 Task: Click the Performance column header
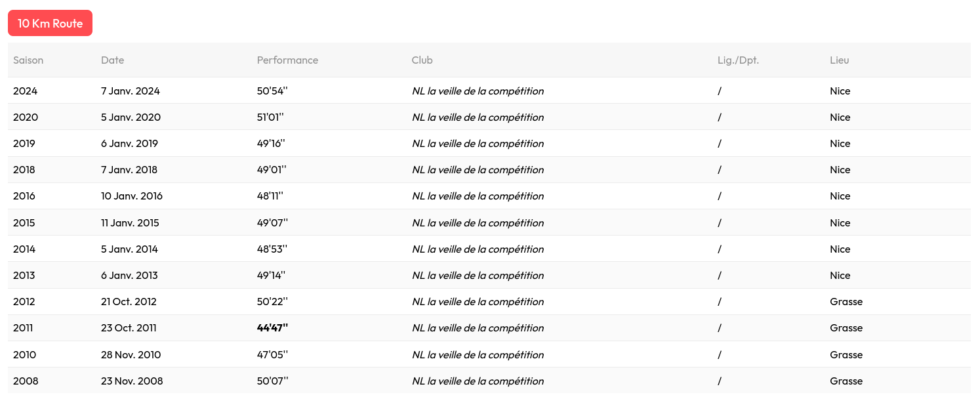[287, 60]
